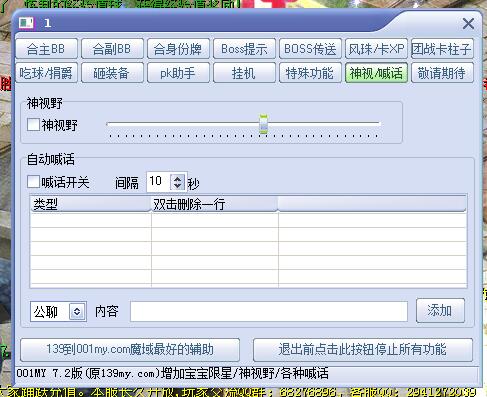The image size is (487, 397).
Task: Open the 挂机 tab
Action: coord(244,73)
